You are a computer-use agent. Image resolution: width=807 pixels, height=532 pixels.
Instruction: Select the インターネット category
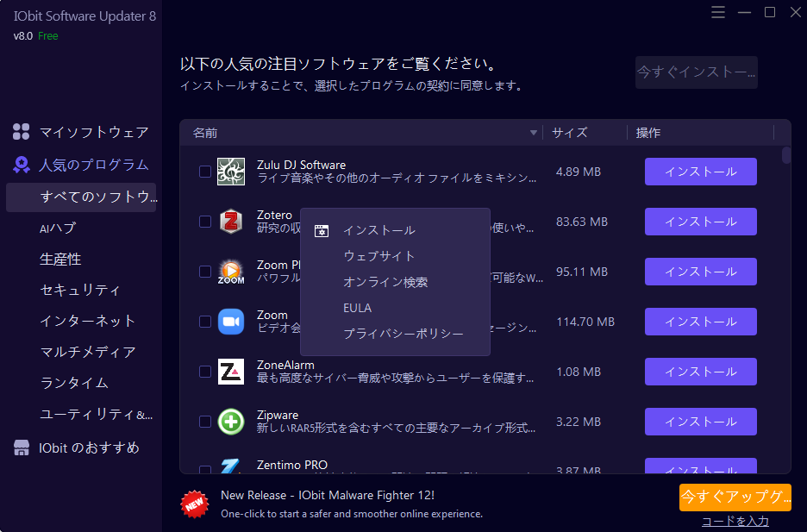point(87,321)
